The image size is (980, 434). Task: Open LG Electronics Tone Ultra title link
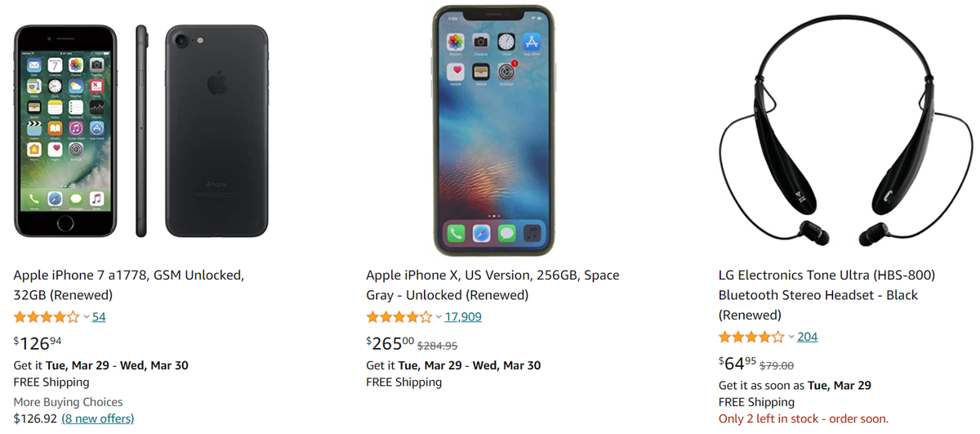point(826,295)
